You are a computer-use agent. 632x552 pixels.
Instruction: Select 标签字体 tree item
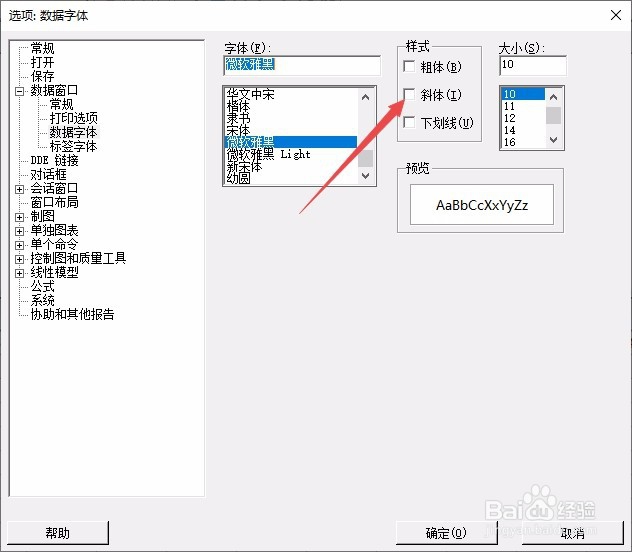[x=73, y=146]
